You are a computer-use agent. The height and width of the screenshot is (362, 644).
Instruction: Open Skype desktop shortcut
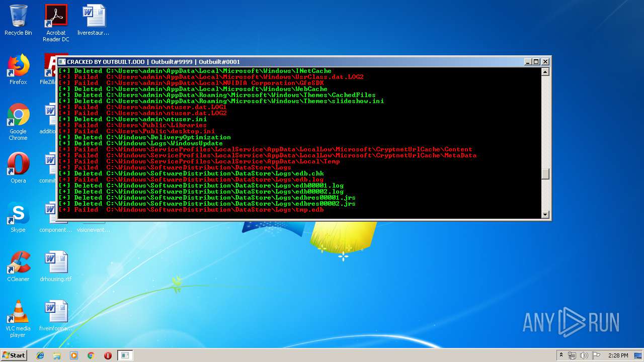(18, 217)
